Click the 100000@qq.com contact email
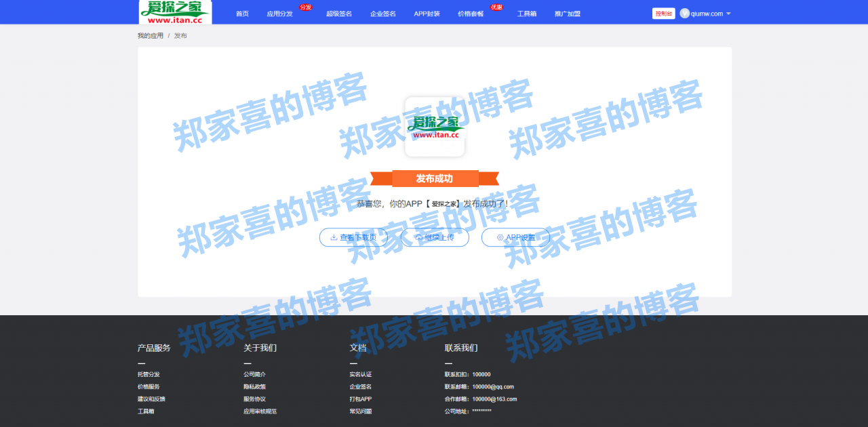This screenshot has width=868, height=427. (493, 386)
